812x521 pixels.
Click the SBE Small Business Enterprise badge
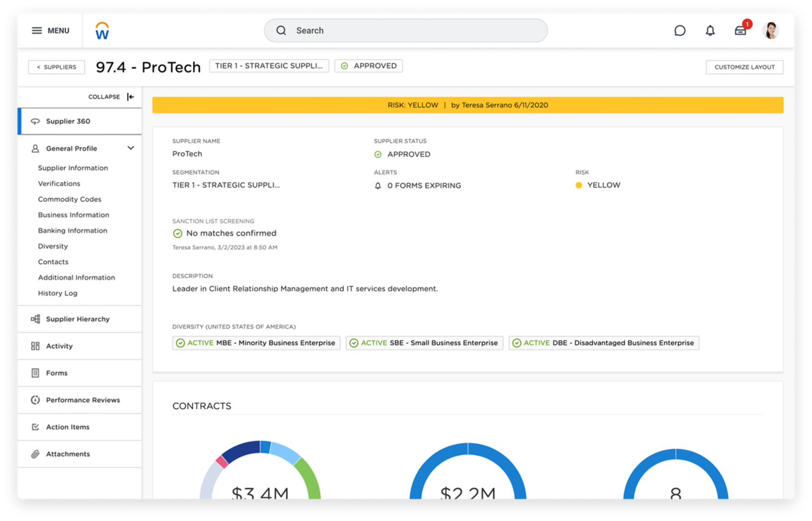(x=424, y=343)
